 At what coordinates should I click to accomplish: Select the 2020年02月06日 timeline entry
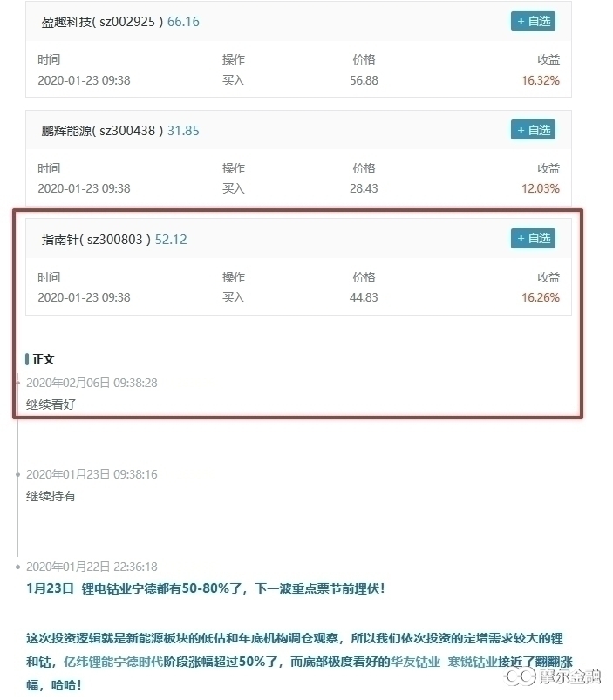pos(92,383)
